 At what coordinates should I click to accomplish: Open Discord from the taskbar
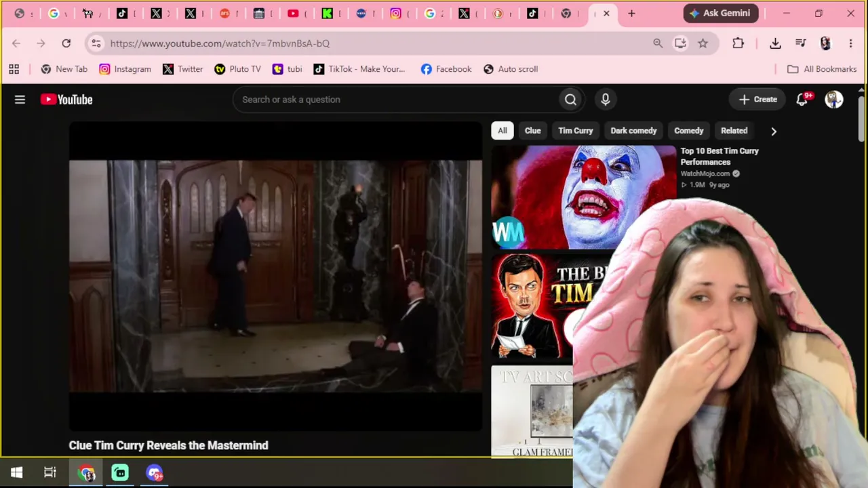coord(155,472)
